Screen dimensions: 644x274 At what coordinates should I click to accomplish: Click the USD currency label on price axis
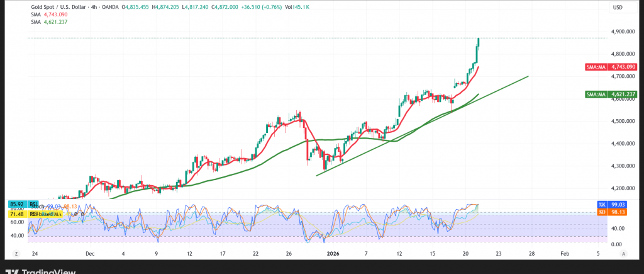tap(617, 7)
